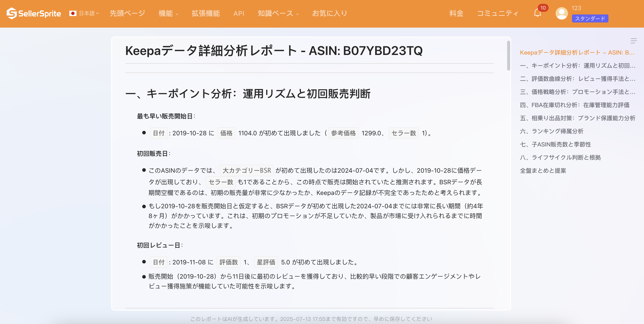Viewport: 644px width, 324px height.
Task: Click the report vertical scrollbar
Action: click(x=508, y=56)
